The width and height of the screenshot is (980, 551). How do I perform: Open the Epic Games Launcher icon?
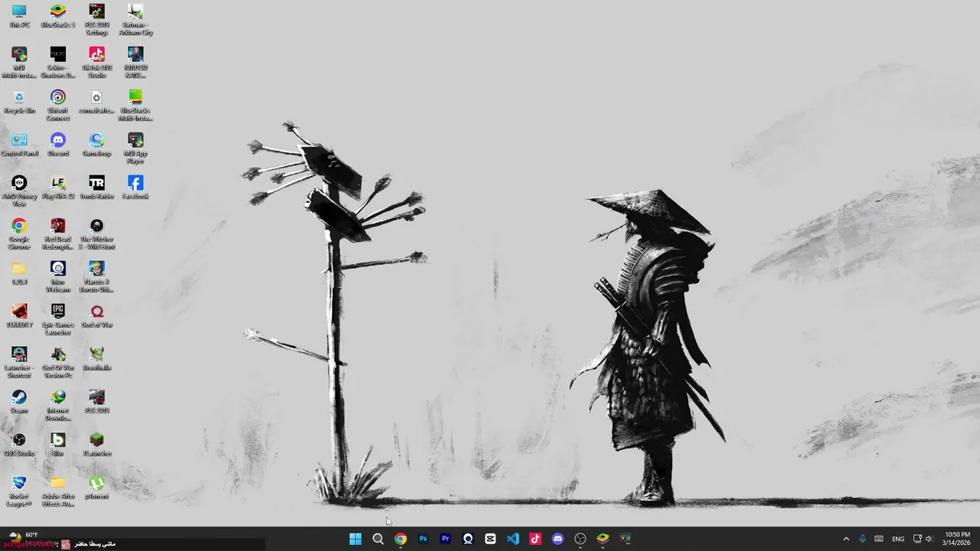coord(57,320)
